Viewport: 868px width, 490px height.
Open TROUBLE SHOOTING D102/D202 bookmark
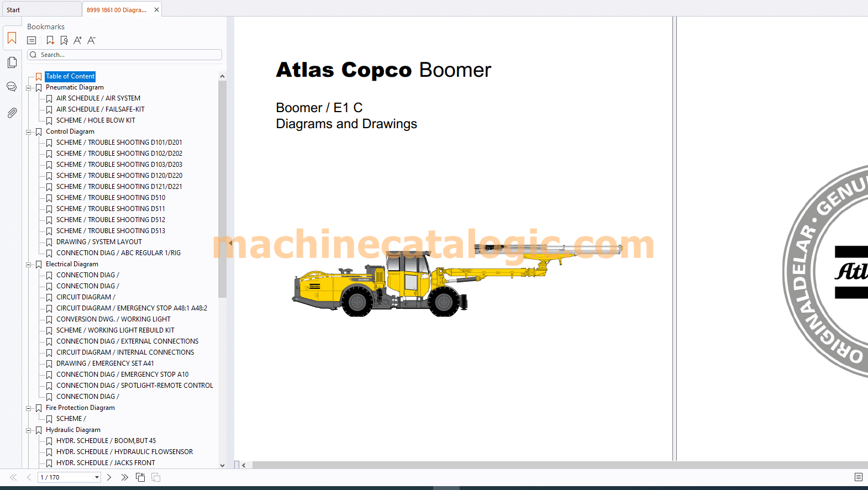click(x=119, y=154)
